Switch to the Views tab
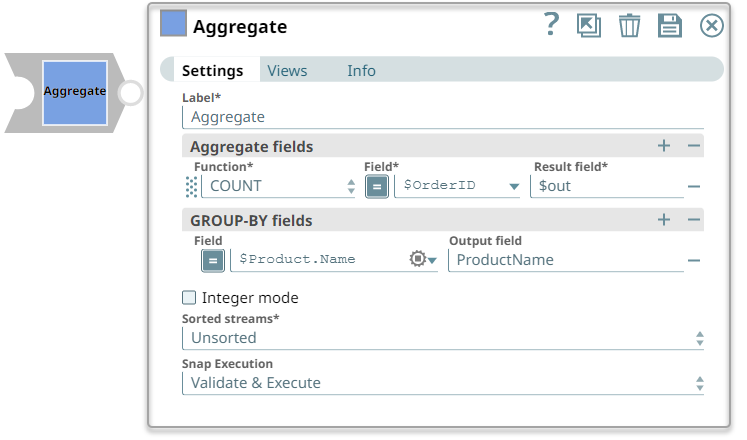This screenshot has height=440, width=747. 287,70
